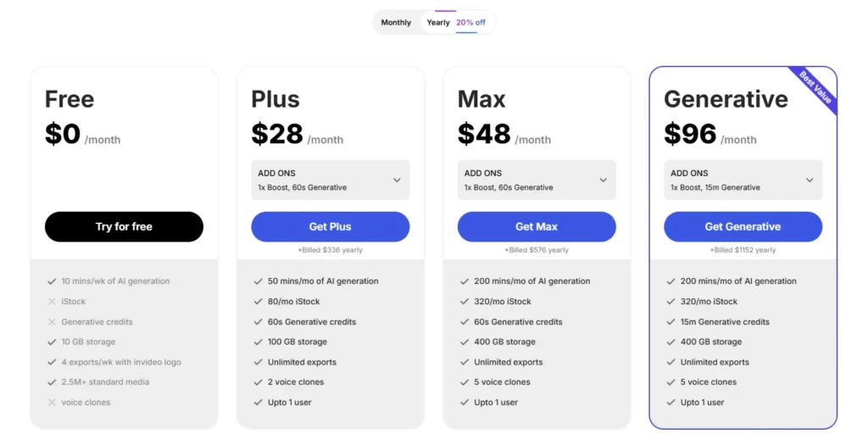Switch billing to Monthly
Image resolution: width=868 pixels, height=439 pixels.
coord(396,23)
